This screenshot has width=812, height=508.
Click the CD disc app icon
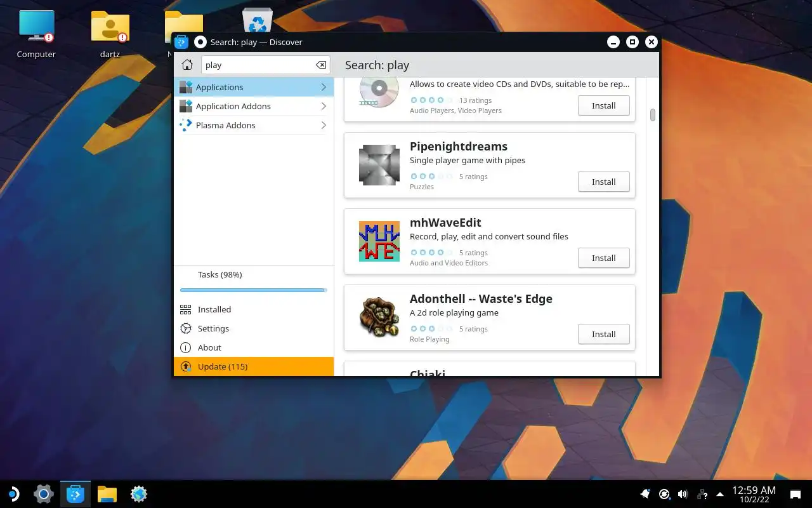click(379, 93)
